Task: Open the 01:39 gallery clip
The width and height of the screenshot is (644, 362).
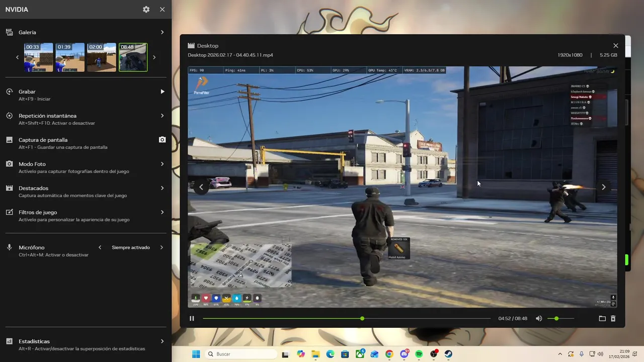Action: coord(70,57)
